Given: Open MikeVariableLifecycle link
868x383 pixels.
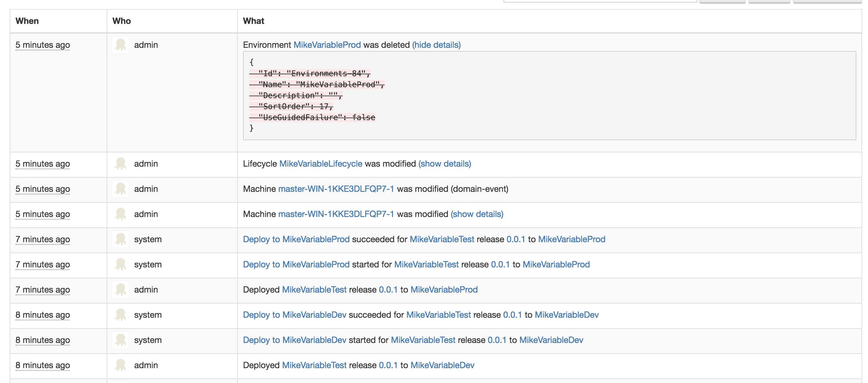Looking at the screenshot, I should click(321, 164).
